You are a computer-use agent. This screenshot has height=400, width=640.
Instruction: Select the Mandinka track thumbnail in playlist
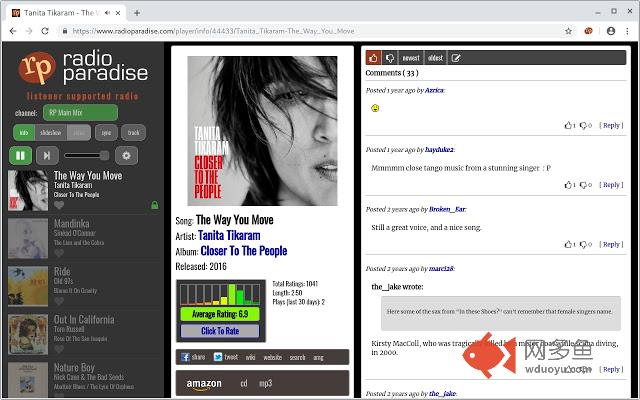point(27,238)
